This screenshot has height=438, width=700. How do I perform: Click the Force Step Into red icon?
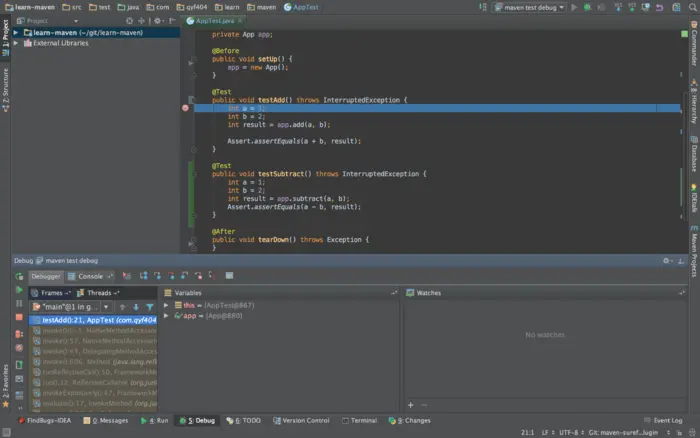point(171,276)
